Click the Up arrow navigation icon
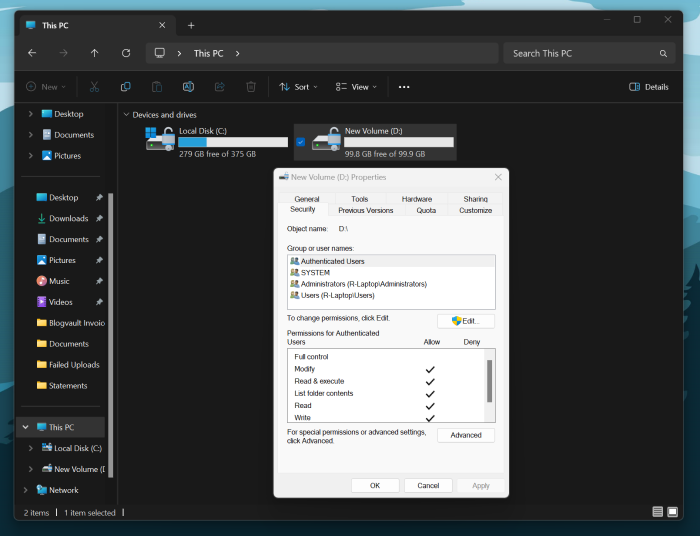The image size is (700, 536). (x=94, y=53)
